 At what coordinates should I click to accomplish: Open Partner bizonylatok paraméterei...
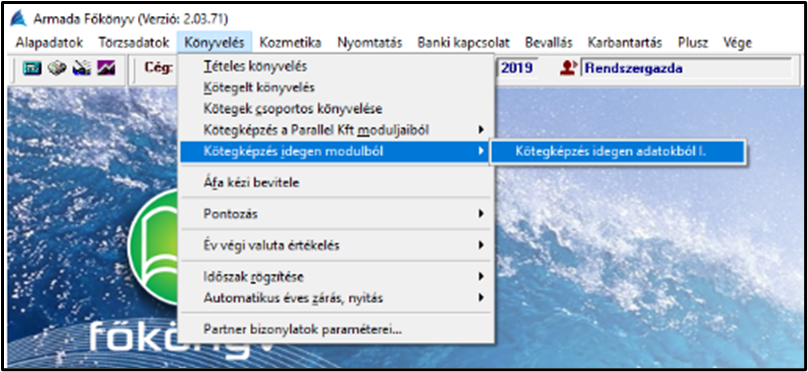(x=336, y=330)
